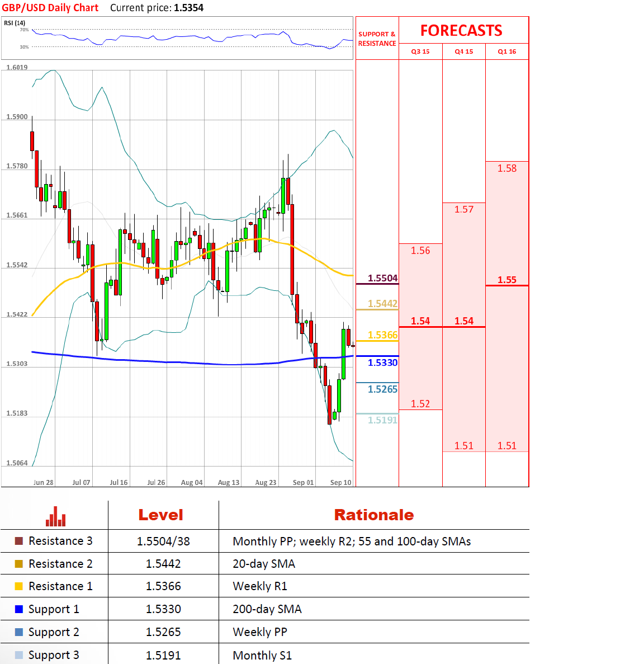The width and height of the screenshot is (644, 664).
Task: Click the 1.51 forecast low in Q1 16
Action: click(507, 445)
